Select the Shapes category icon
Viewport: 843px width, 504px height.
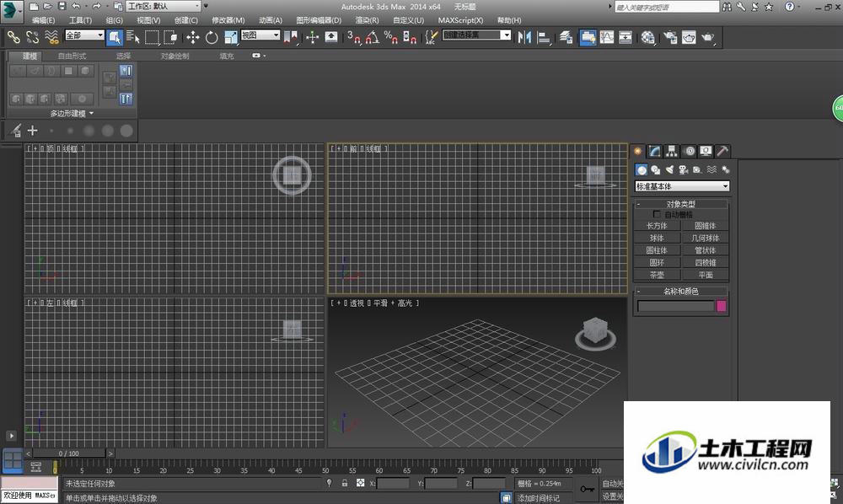tap(655, 169)
